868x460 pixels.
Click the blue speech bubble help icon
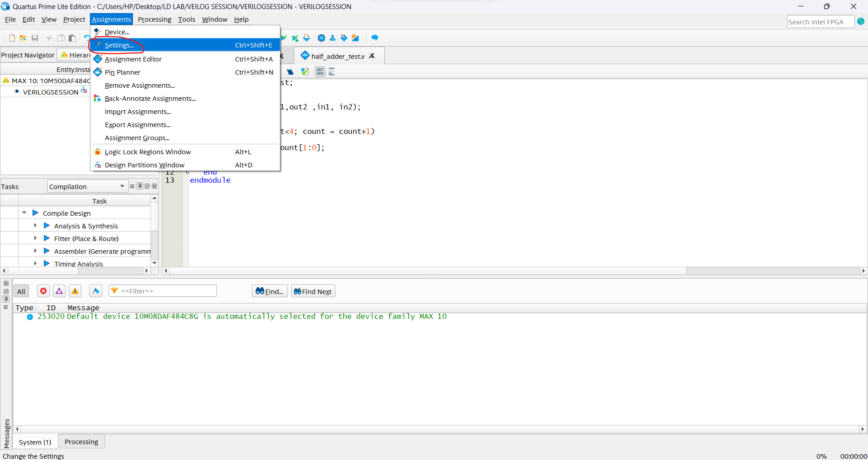(x=375, y=38)
